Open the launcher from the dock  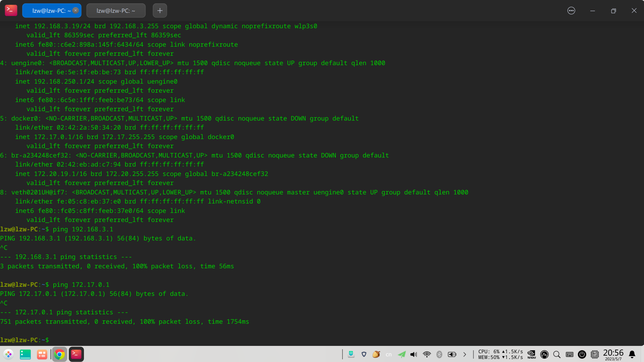pyautogui.click(x=8, y=354)
